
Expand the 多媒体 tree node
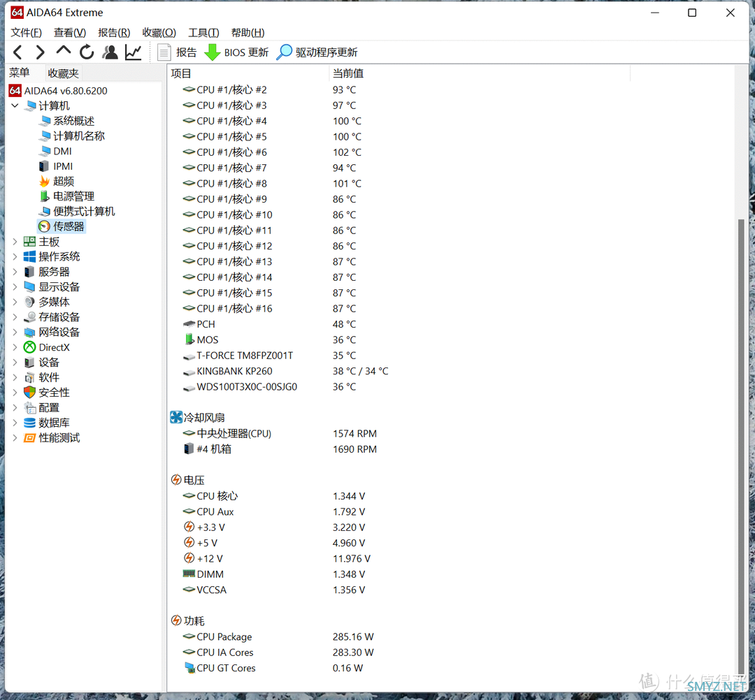[15, 302]
